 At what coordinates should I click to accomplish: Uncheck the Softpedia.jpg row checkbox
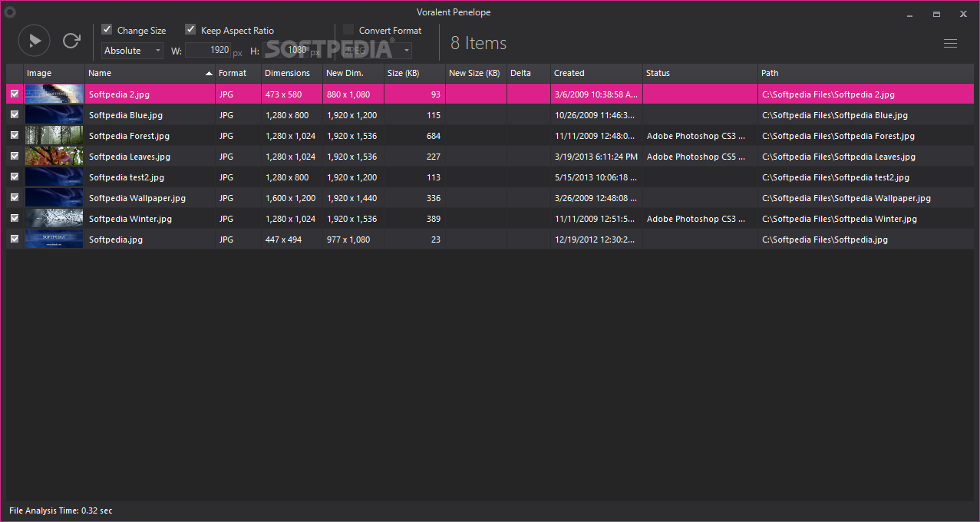click(15, 239)
